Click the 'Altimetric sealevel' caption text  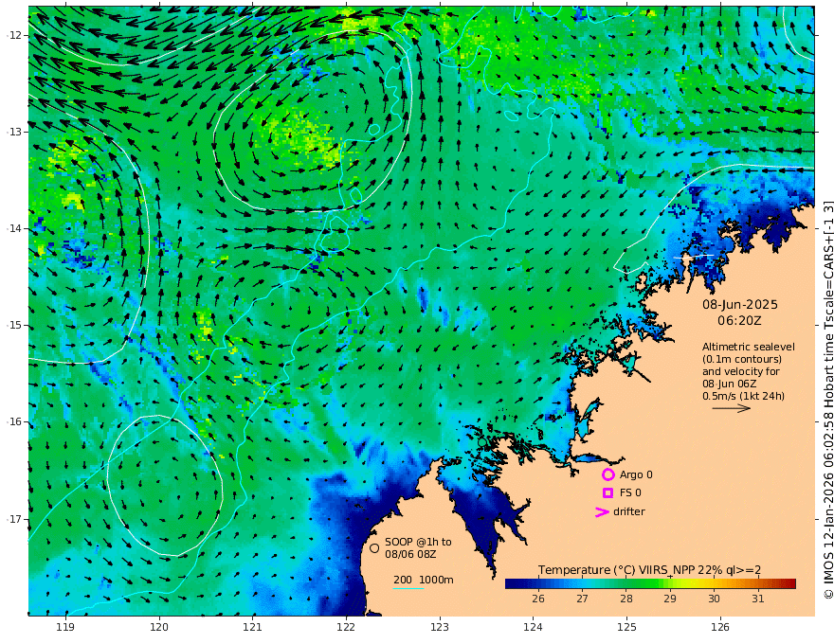click(x=749, y=347)
